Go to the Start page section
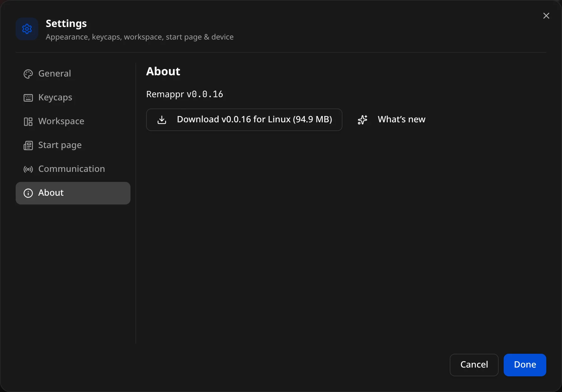562x392 pixels. (x=73, y=145)
